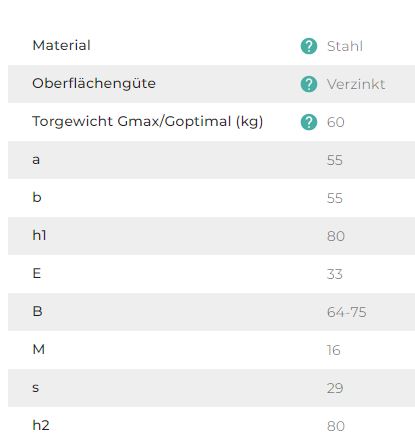Screen dimensions: 415x443
Task: Click help icon beside Oberflächengüte
Action: coord(309,84)
